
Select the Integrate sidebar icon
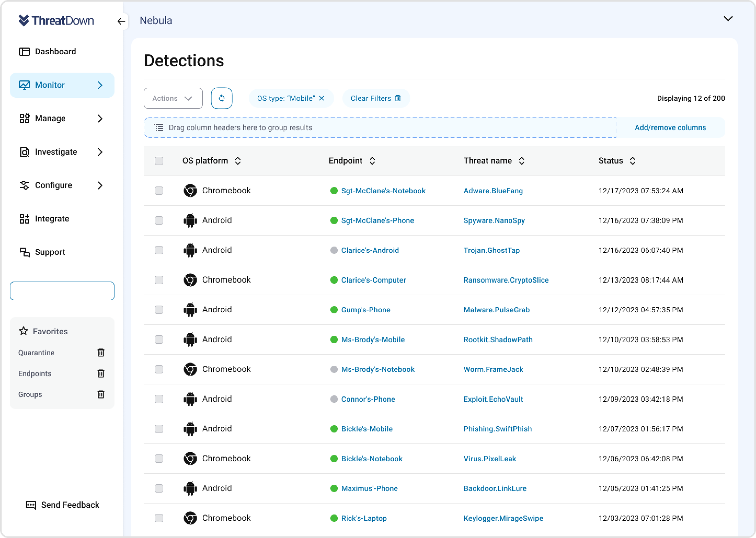coord(25,219)
